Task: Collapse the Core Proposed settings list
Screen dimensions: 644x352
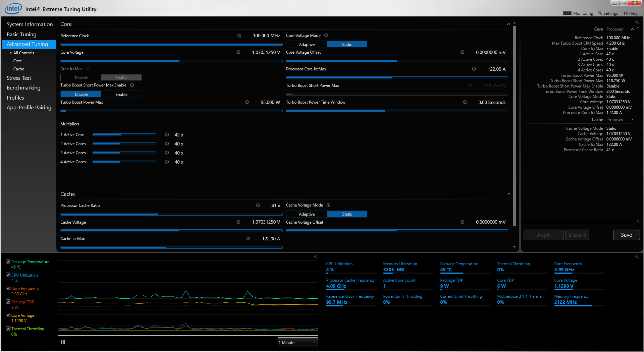Action: pos(632,30)
